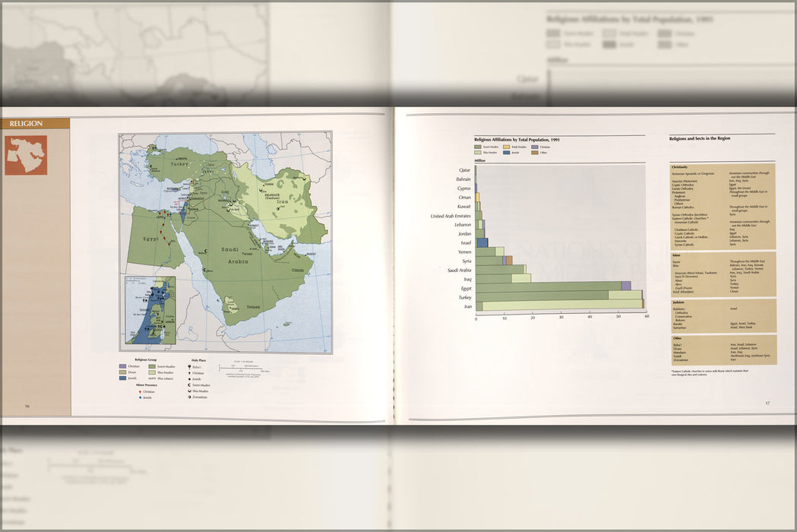This screenshot has width=797, height=532.
Task: Select the Shia Muslim holy place symbol
Action: pos(188,391)
